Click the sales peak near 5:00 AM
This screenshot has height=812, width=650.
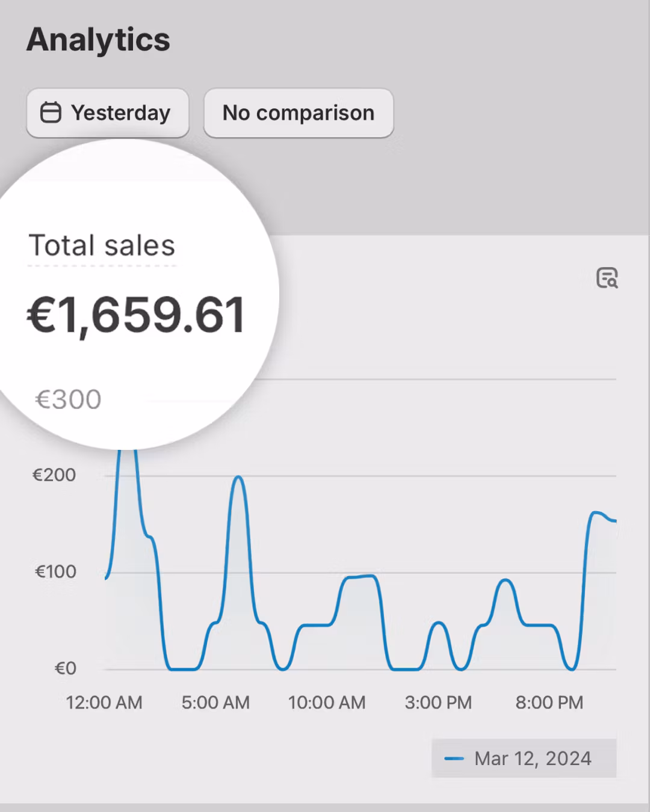239,477
